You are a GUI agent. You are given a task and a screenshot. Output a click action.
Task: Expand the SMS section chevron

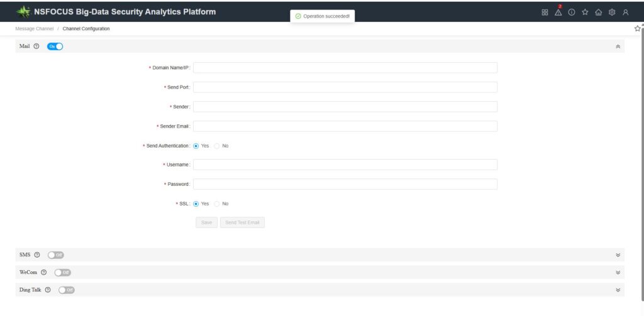click(618, 255)
